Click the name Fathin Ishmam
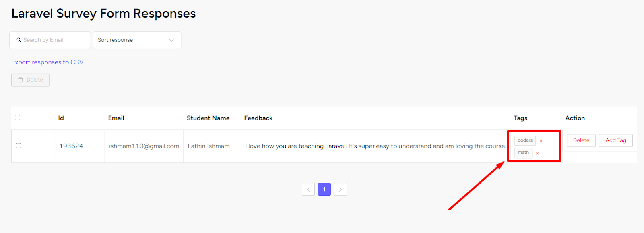644x233 pixels. (x=208, y=146)
